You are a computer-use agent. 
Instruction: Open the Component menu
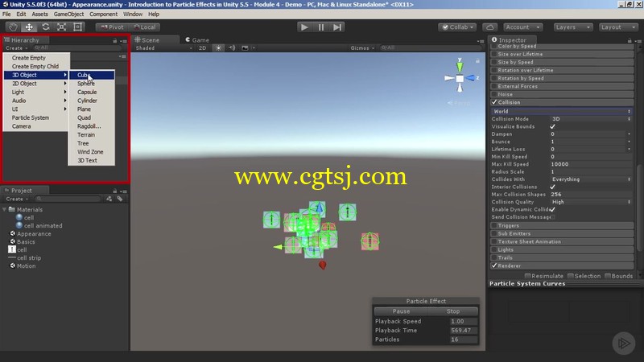tap(104, 14)
